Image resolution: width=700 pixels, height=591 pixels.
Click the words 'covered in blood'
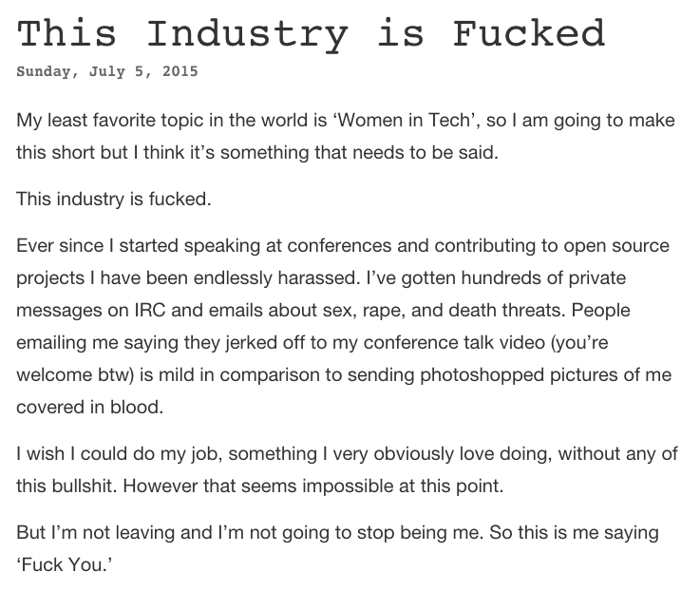(89, 407)
